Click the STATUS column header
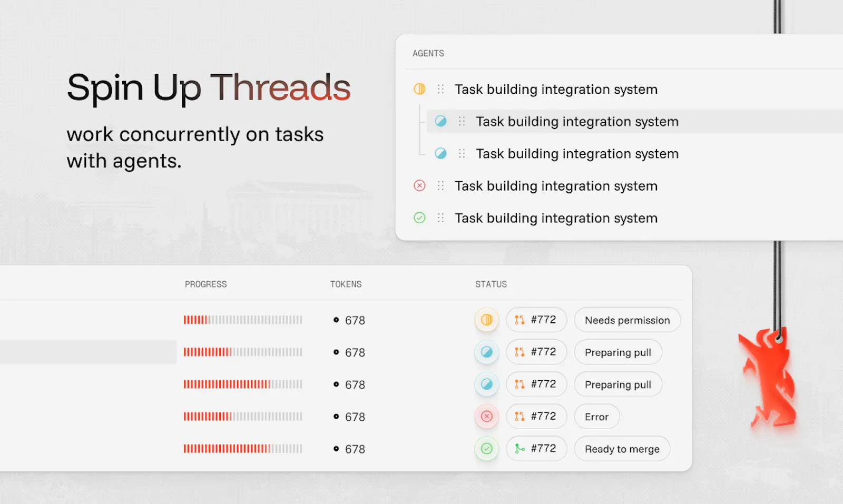The width and height of the screenshot is (843, 504). [x=491, y=284]
